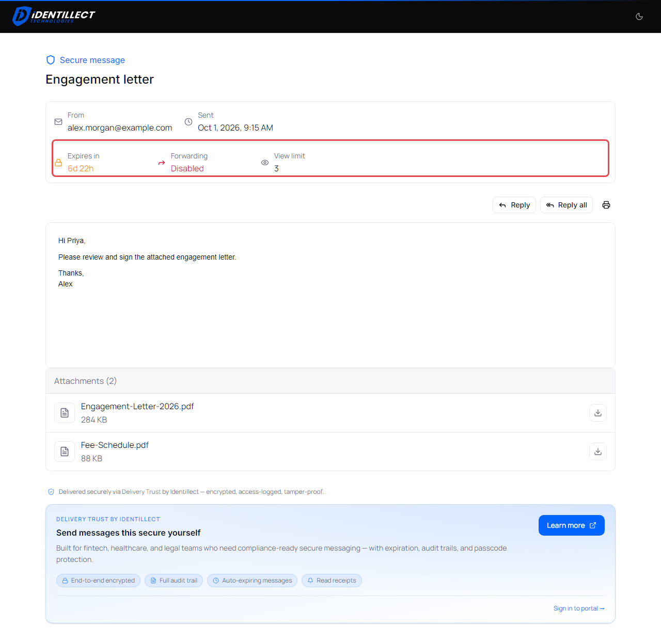Image resolution: width=661 pixels, height=644 pixels.
Task: Click the Engagement-Letter-2026.pdf file name
Action: 137,407
